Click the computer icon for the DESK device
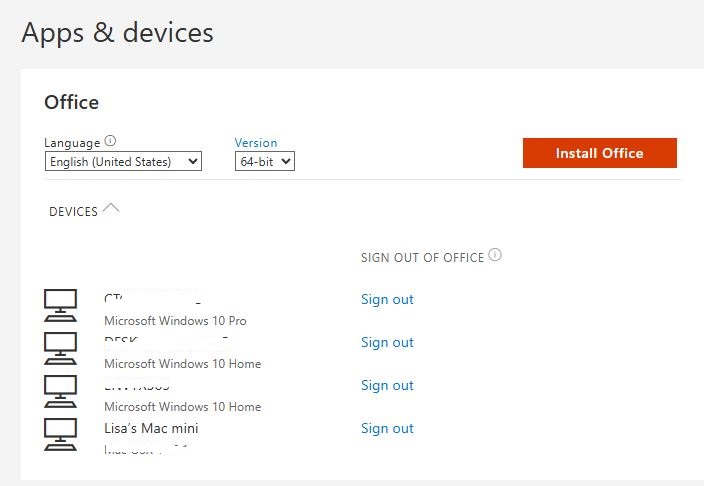 [x=61, y=347]
